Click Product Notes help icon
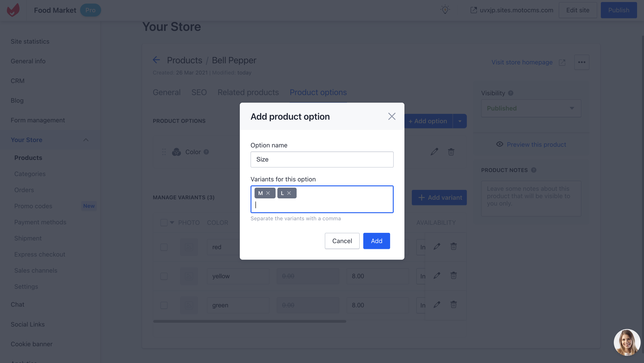This screenshot has width=644, height=363. (x=533, y=170)
